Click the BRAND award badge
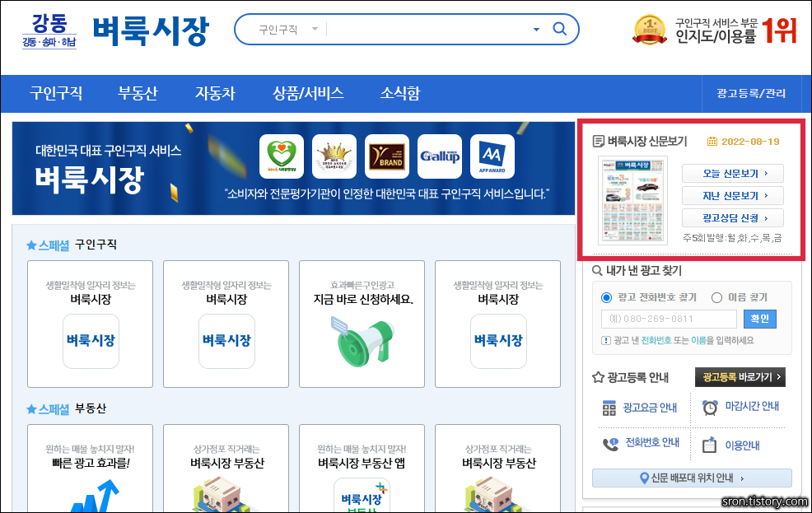The width and height of the screenshot is (812, 513). 387,156
